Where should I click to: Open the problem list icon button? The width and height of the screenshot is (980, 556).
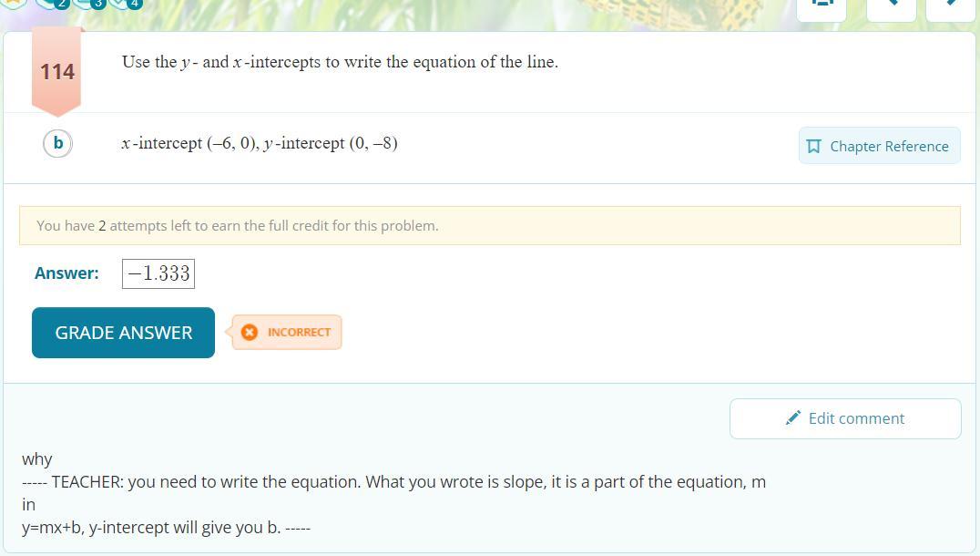click(x=822, y=4)
